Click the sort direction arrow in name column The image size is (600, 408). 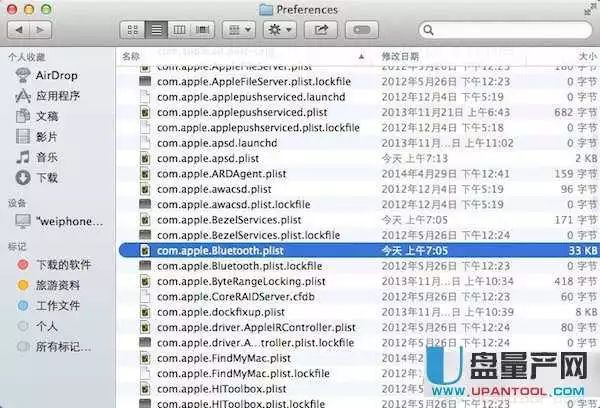click(x=361, y=57)
